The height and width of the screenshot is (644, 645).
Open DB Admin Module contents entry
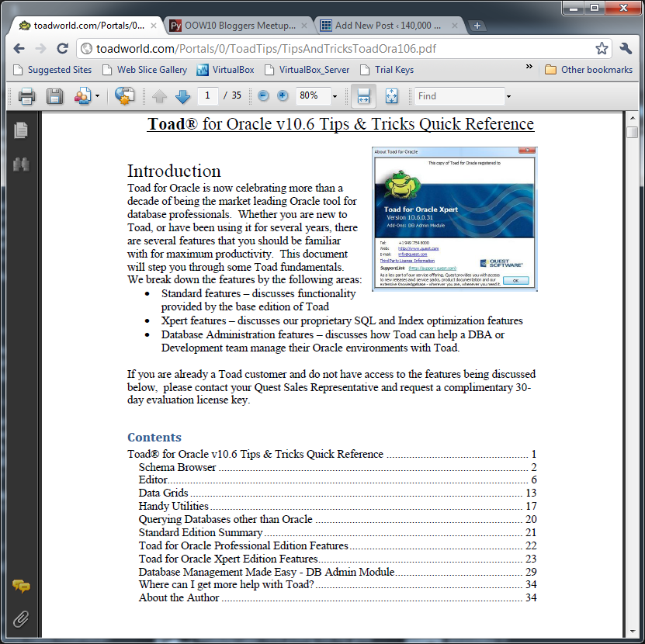pos(338,572)
